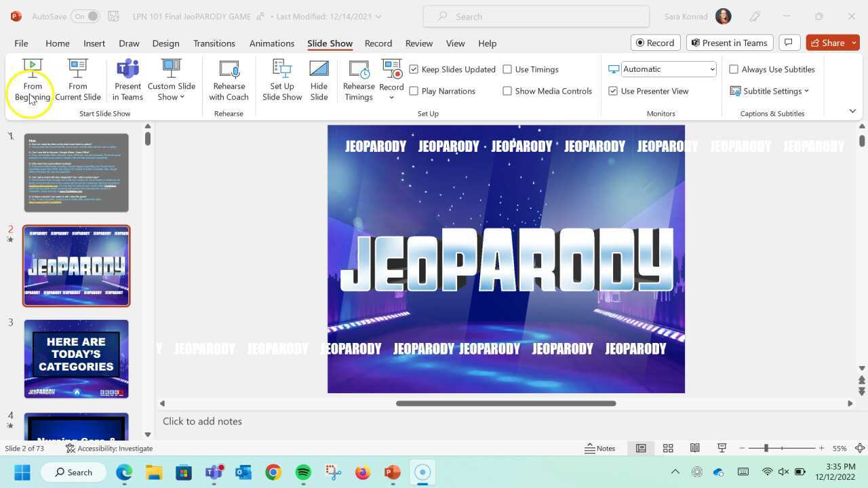
Task: Open Rehearse with Coach
Action: [x=229, y=79]
